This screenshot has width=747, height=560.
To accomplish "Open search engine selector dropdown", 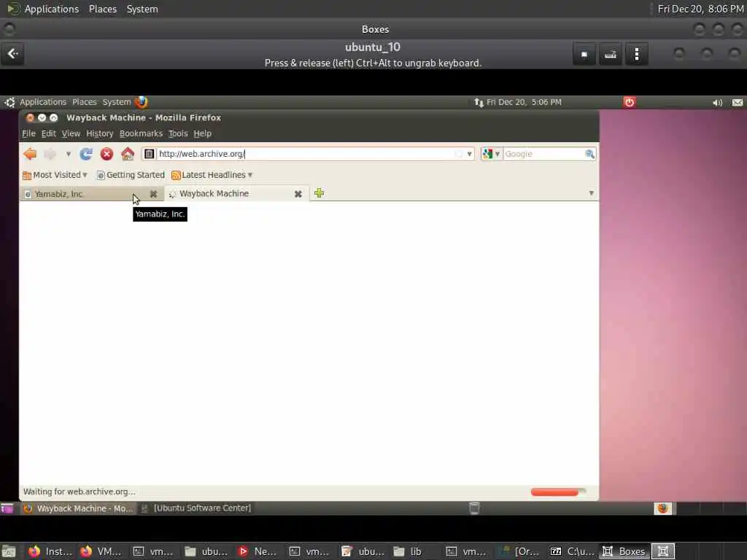I will click(x=491, y=154).
